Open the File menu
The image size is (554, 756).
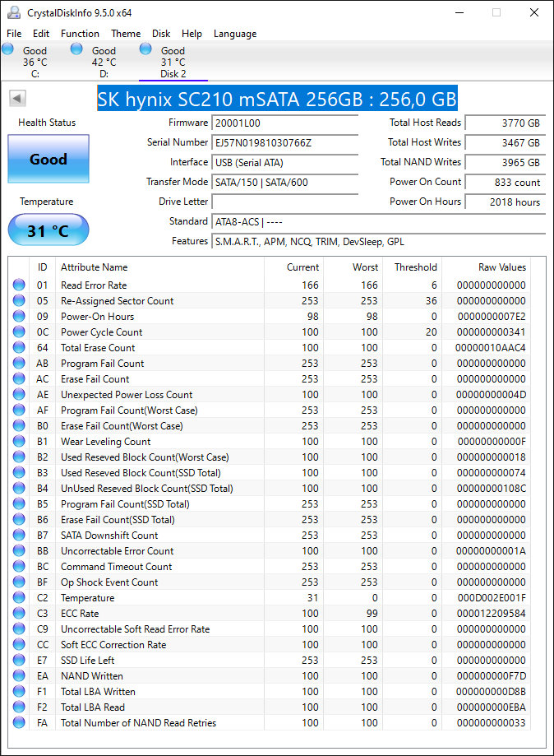coord(14,33)
